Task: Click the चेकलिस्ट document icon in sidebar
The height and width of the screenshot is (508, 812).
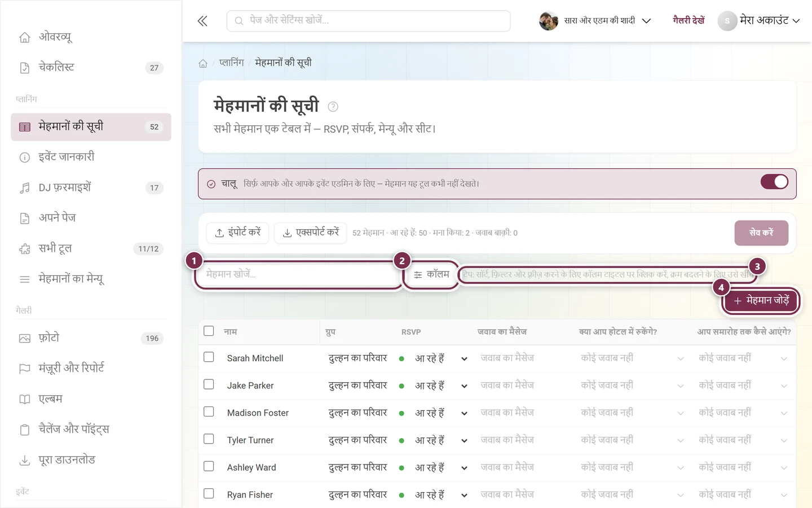Action: pyautogui.click(x=25, y=68)
